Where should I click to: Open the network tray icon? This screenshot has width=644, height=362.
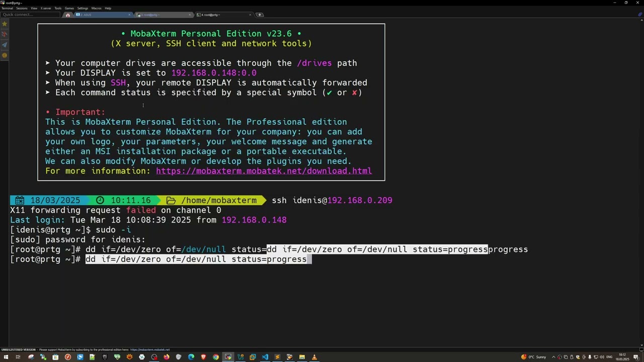point(596,357)
